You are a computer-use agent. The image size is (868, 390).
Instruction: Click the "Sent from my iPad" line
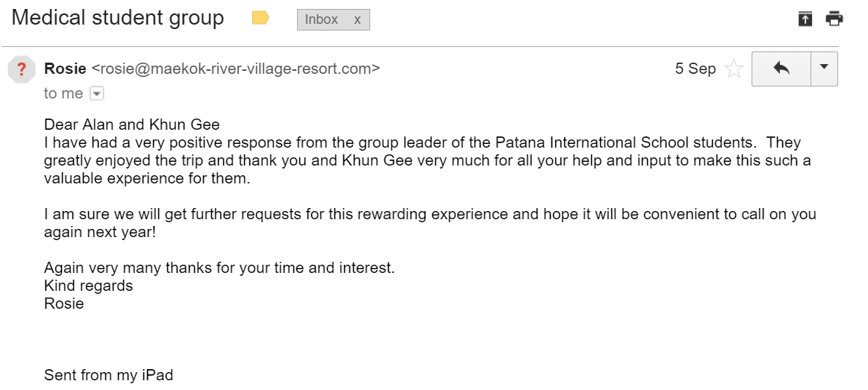pos(108,375)
